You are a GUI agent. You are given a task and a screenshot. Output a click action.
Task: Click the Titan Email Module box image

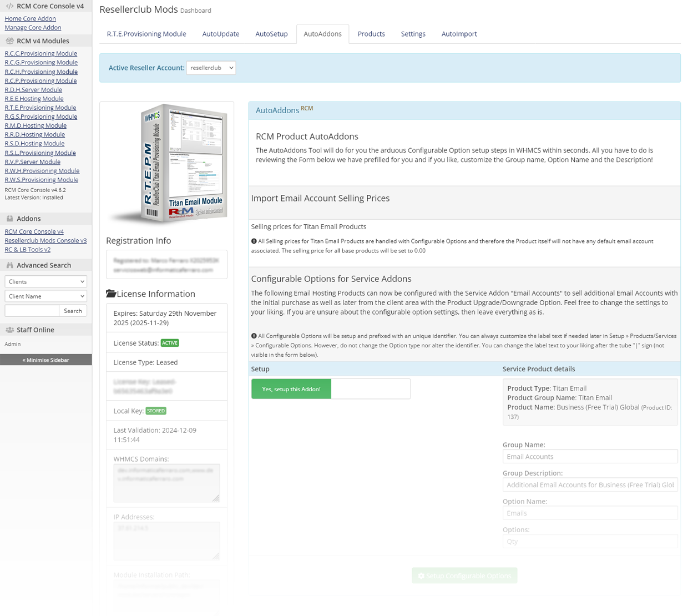(169, 164)
